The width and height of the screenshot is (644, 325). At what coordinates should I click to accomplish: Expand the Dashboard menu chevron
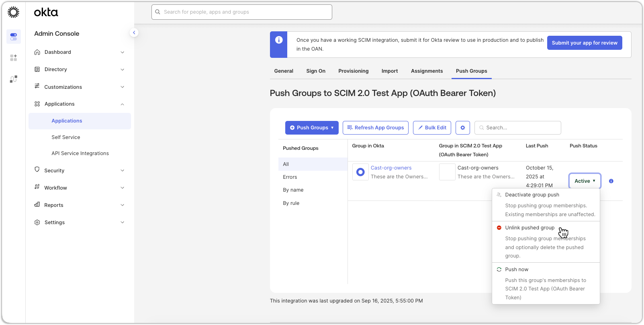(123, 52)
